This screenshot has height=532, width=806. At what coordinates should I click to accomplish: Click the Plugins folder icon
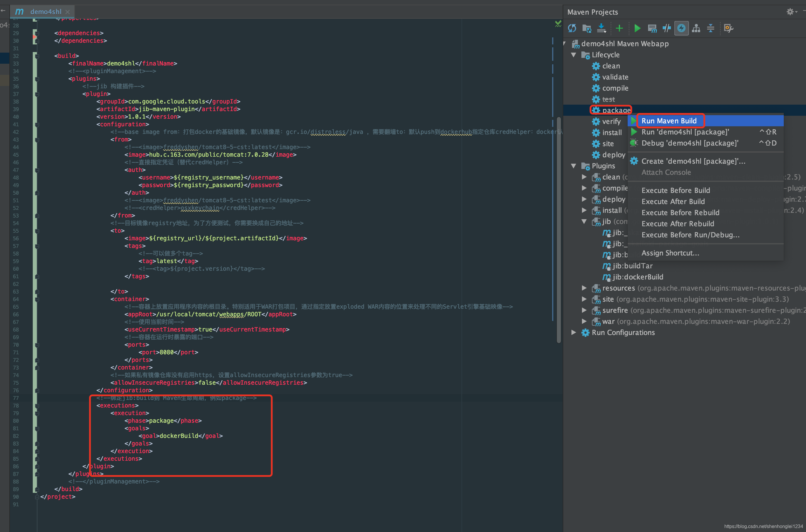(x=586, y=166)
